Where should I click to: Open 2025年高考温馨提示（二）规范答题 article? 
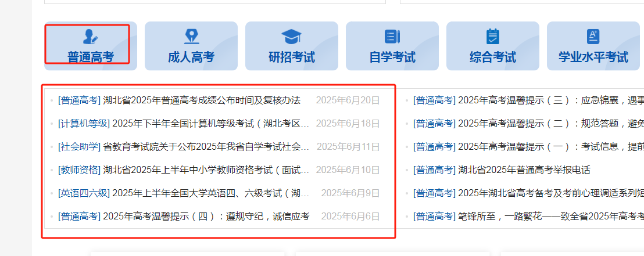[551, 124]
